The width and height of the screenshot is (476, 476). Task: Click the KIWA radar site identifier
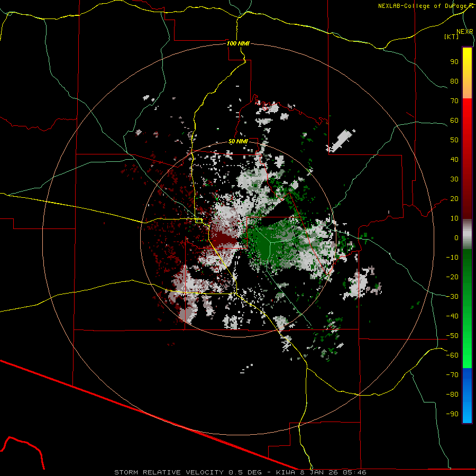click(286, 472)
